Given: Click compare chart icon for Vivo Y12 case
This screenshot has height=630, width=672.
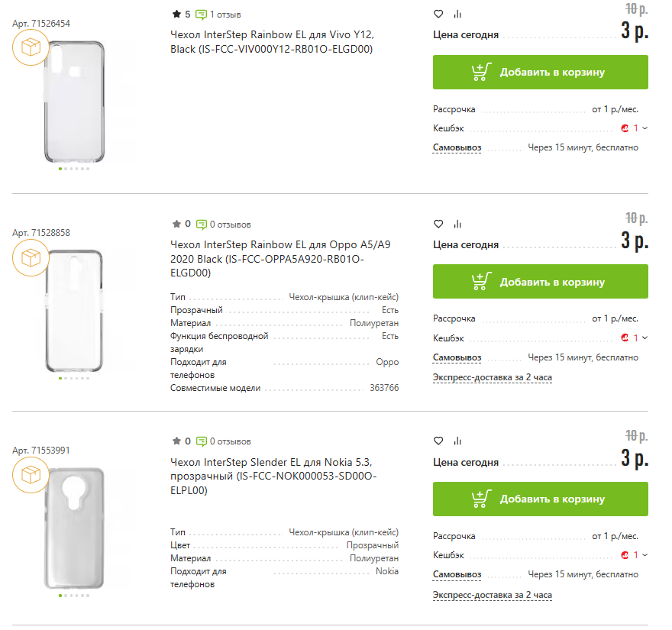Looking at the screenshot, I should [457, 14].
